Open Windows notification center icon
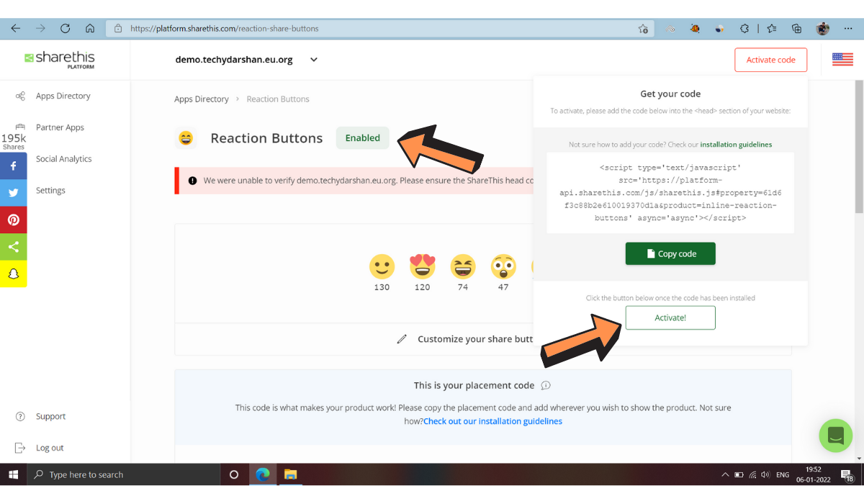 tap(847, 474)
